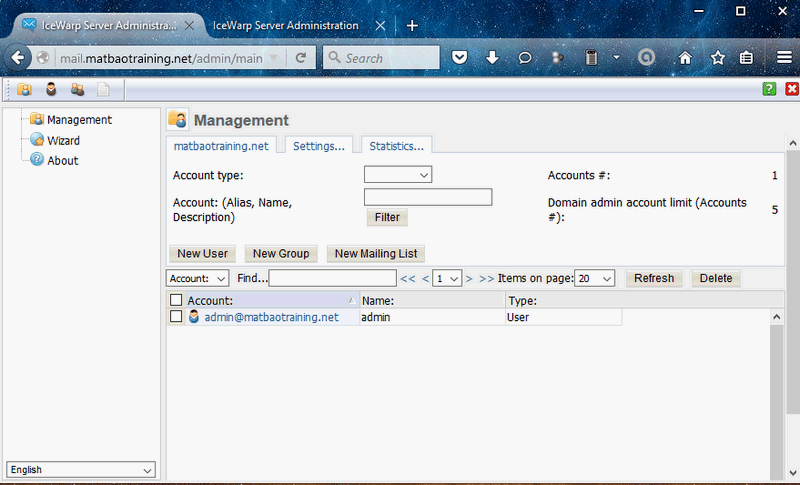Click the Find... search input field

(333, 278)
